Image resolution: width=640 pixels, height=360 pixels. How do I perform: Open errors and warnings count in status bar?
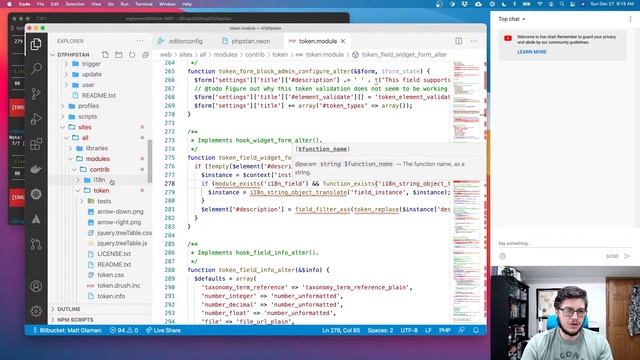pyautogui.click(x=124, y=330)
